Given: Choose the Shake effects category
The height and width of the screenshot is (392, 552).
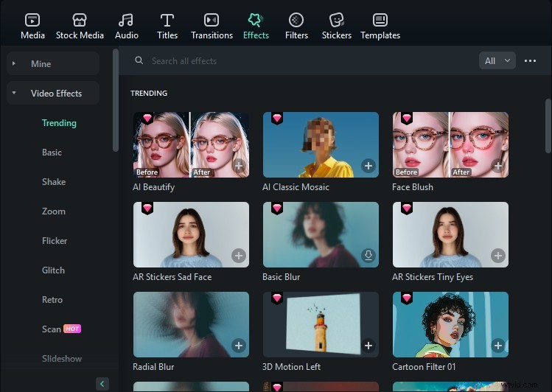Looking at the screenshot, I should [x=54, y=182].
